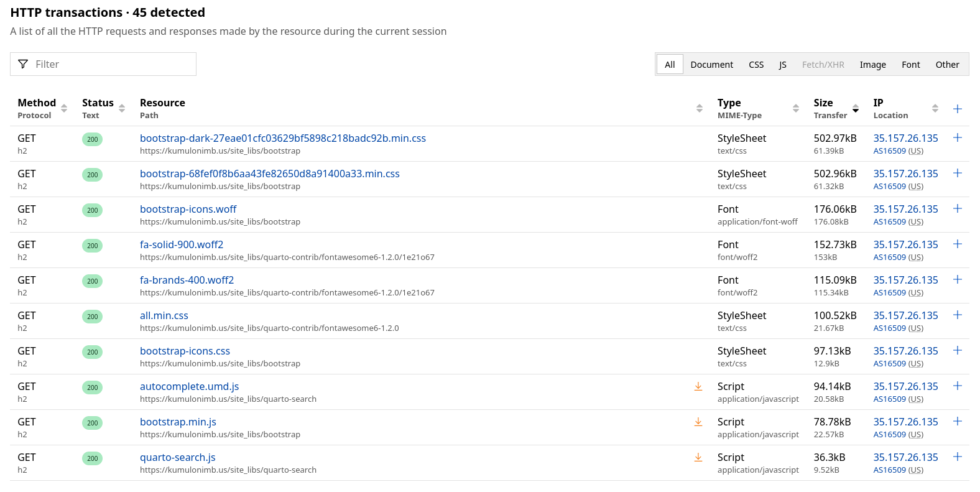Viewport: 980px width, 492px height.
Task: Switch to the CSS filter tab
Action: coord(756,65)
